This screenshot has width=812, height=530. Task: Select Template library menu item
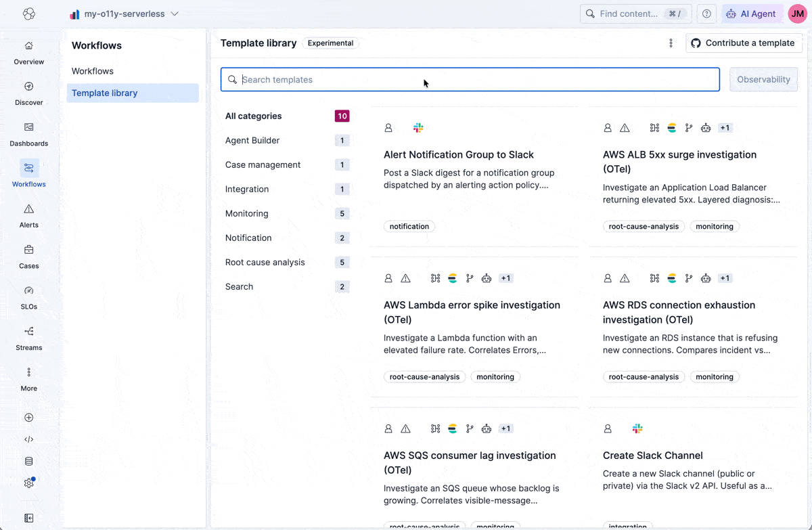click(133, 93)
